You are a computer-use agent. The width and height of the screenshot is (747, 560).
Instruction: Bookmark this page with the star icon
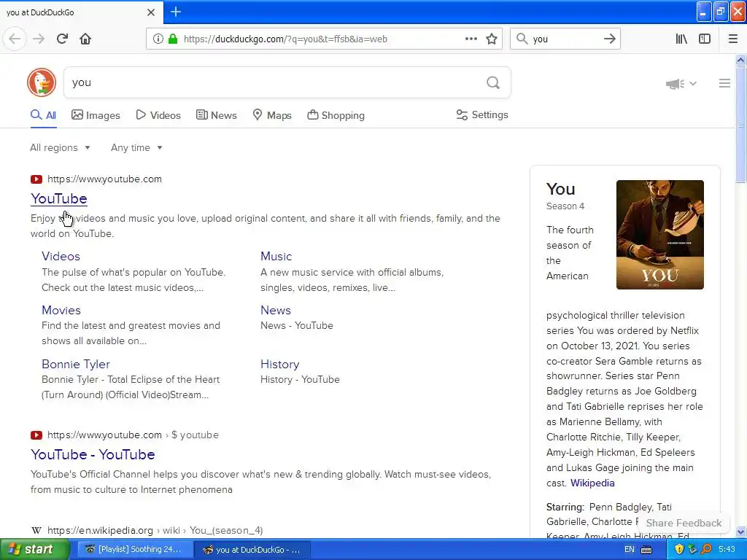tap(492, 39)
